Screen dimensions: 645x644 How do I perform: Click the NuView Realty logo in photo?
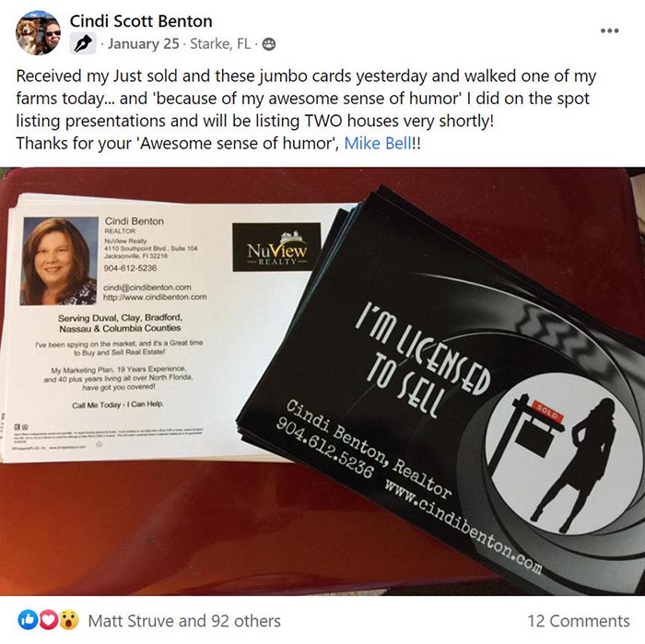click(x=276, y=247)
